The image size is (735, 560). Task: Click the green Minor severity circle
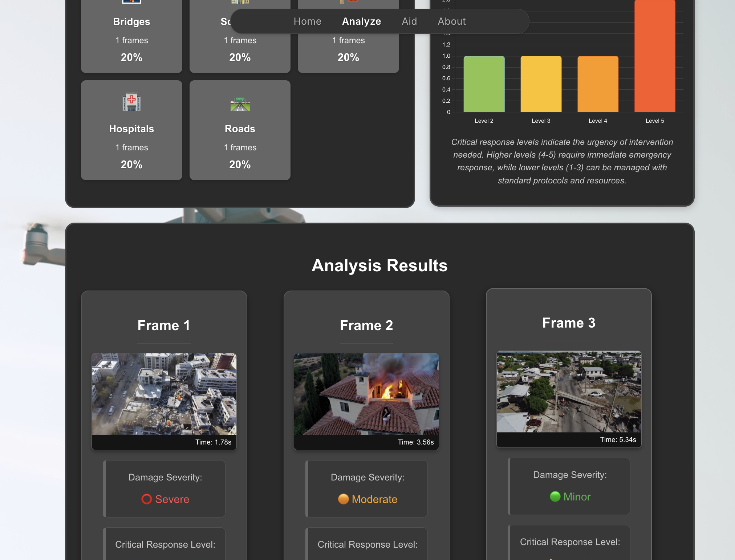(x=555, y=496)
